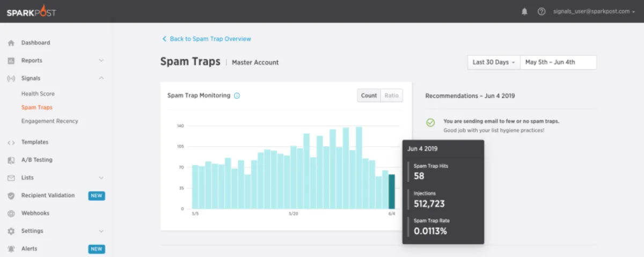Click the Signals broadcast icon

click(11, 78)
